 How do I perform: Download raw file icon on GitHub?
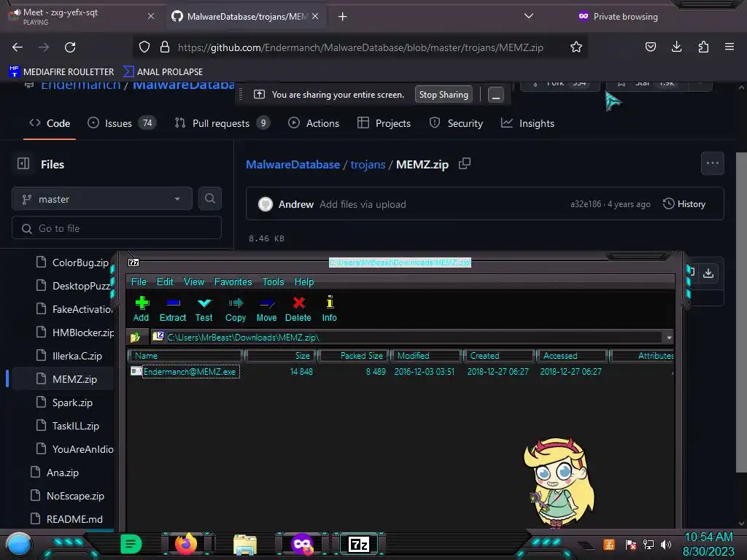708,273
